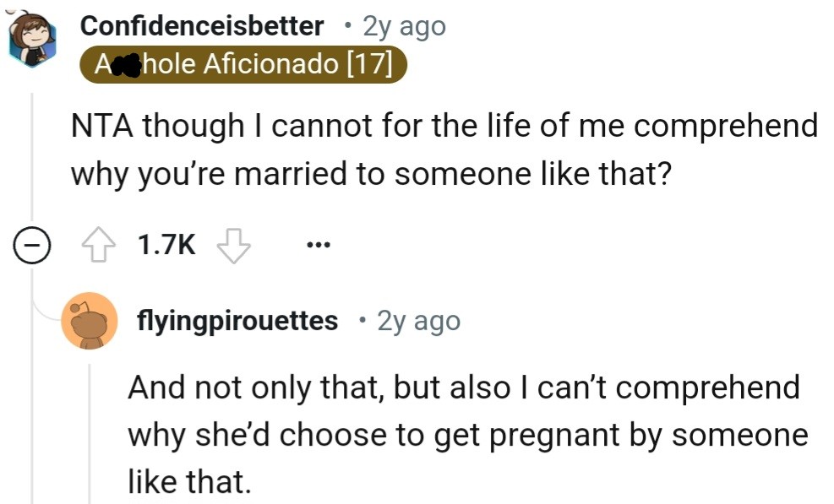Screen dimensions: 834x504
Task: Click the line beginning "And not only that"
Action: point(463,387)
